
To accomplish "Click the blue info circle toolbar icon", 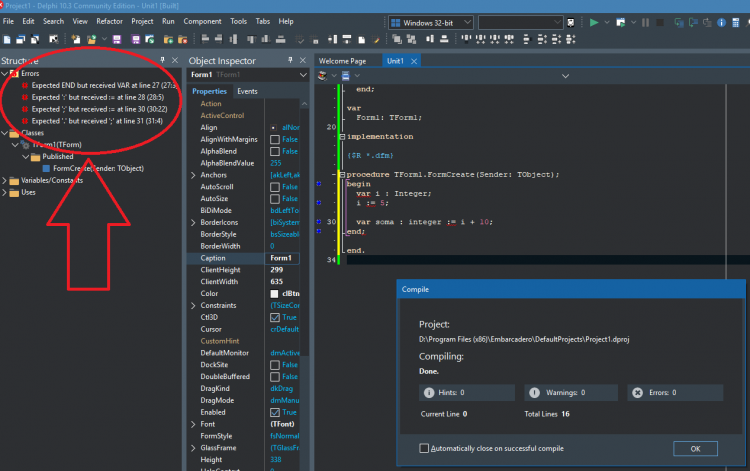I will 721,22.
